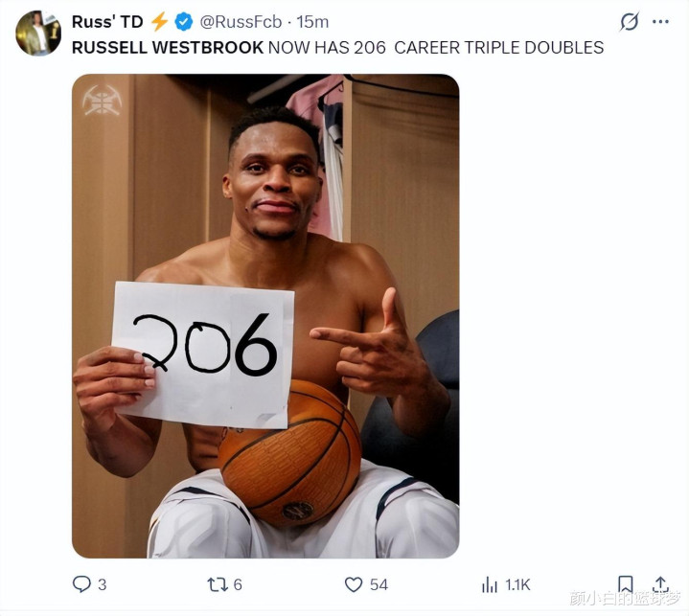Click the reply count 3
The height and width of the screenshot is (616, 689).
pyautogui.click(x=102, y=584)
